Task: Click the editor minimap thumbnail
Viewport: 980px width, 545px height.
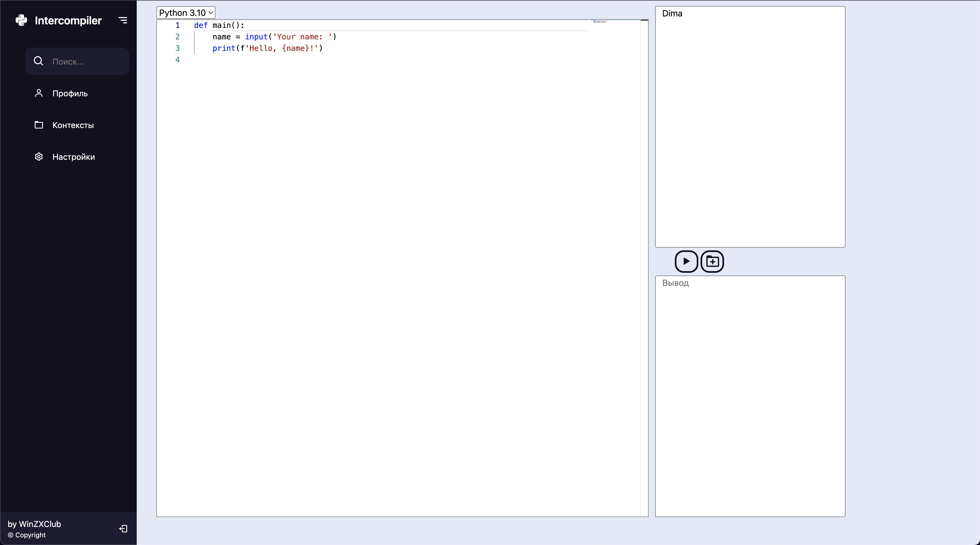Action: [x=600, y=22]
